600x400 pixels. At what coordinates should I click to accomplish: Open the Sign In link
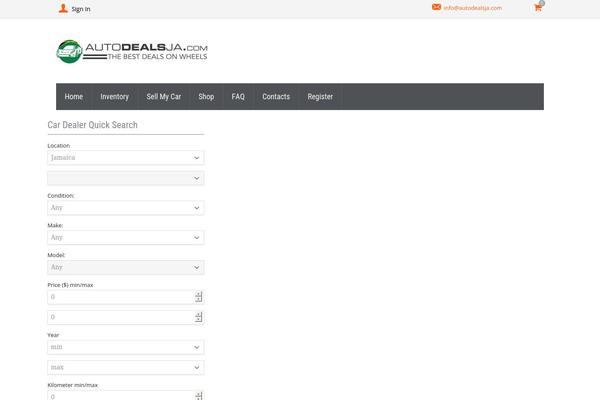coord(81,9)
